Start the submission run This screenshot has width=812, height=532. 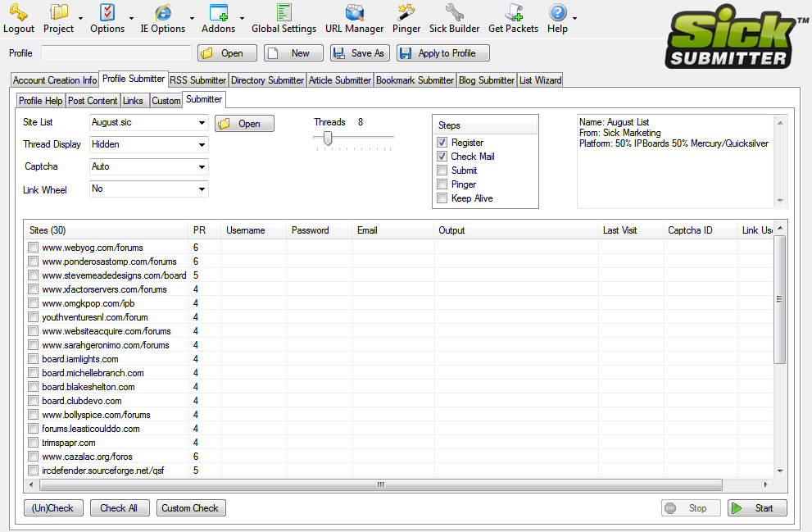[x=757, y=508]
